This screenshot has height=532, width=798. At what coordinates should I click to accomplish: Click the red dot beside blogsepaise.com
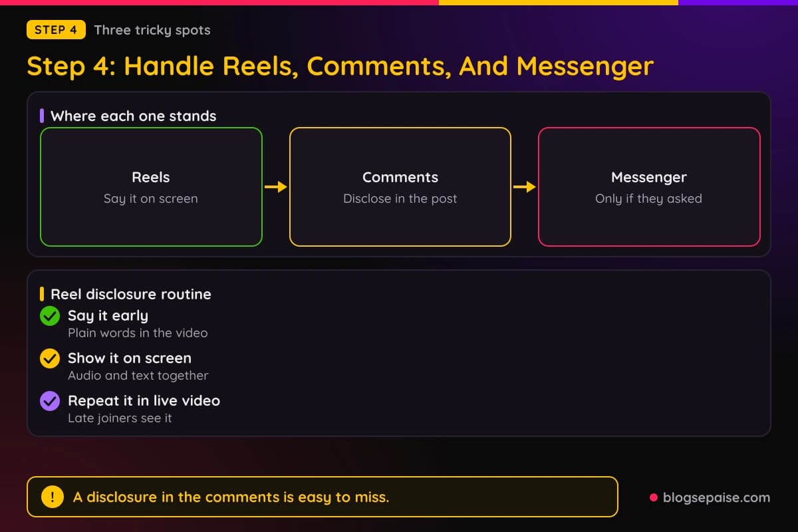coord(653,497)
